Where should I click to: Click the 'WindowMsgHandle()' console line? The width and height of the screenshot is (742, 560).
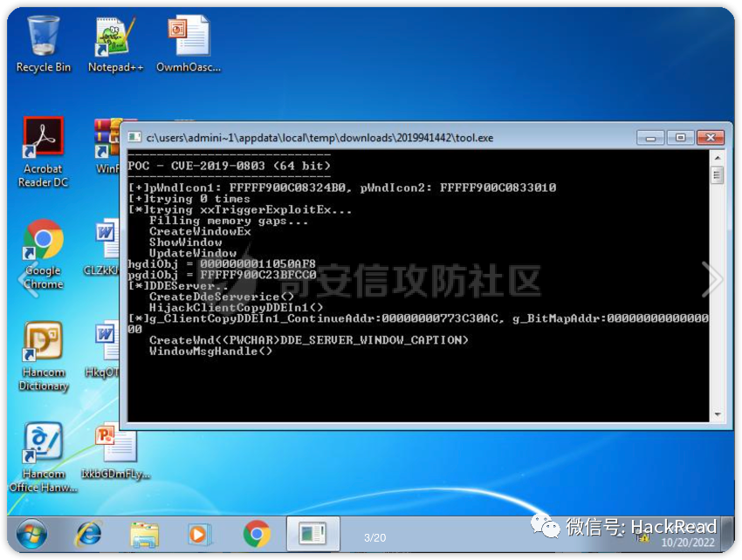coord(210,351)
